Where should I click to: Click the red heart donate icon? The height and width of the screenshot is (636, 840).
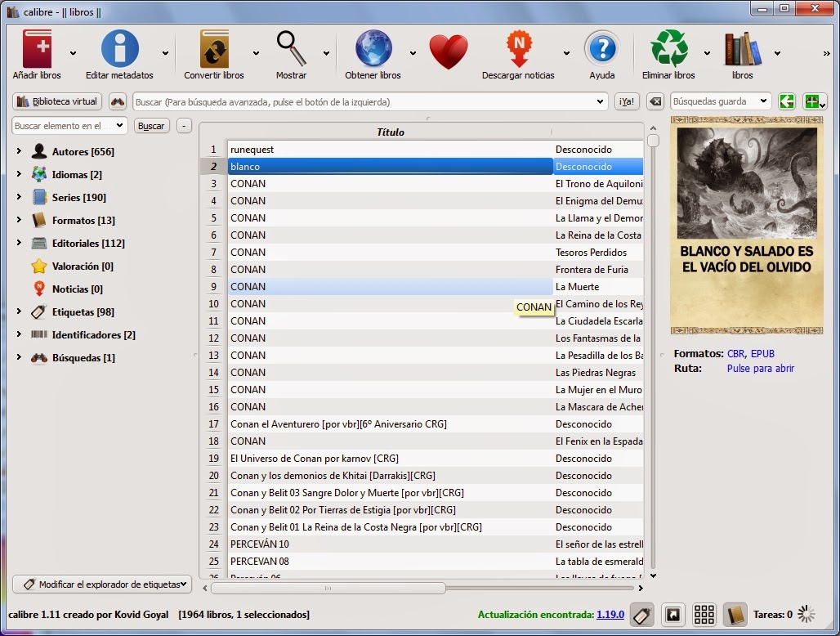click(x=449, y=52)
